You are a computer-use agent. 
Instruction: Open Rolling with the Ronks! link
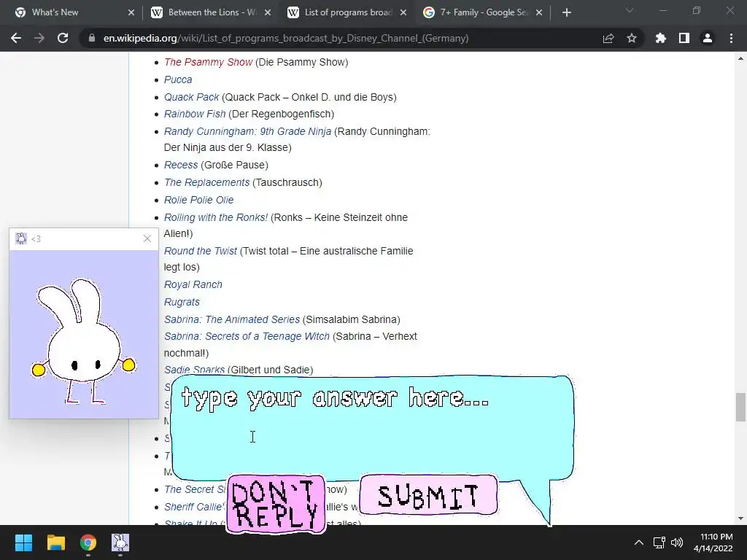216,217
